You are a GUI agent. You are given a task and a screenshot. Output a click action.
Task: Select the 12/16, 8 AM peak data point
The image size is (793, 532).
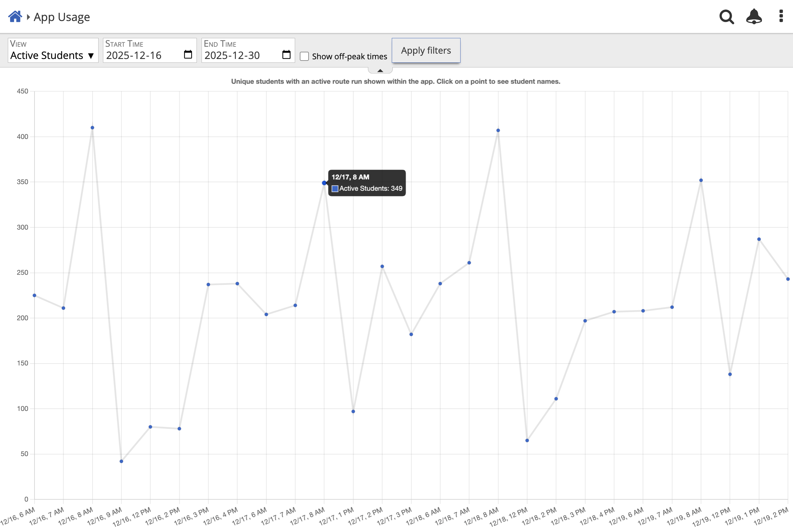(92, 128)
